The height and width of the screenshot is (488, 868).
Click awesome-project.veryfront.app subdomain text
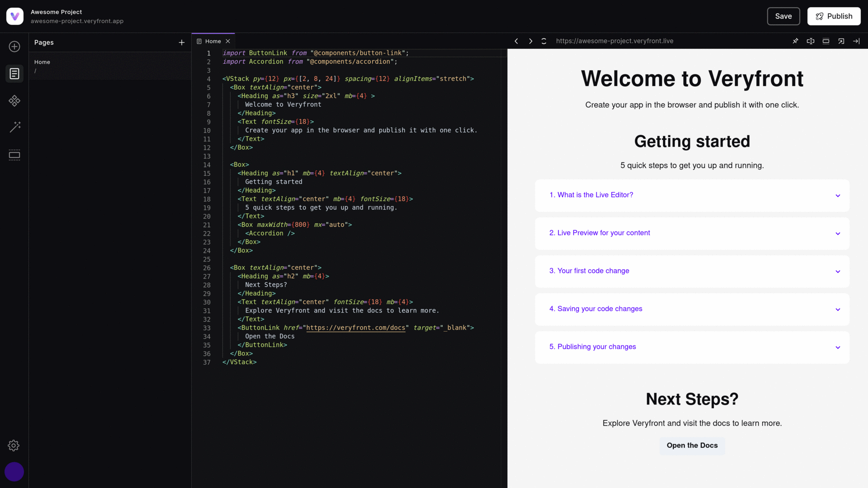click(x=77, y=21)
